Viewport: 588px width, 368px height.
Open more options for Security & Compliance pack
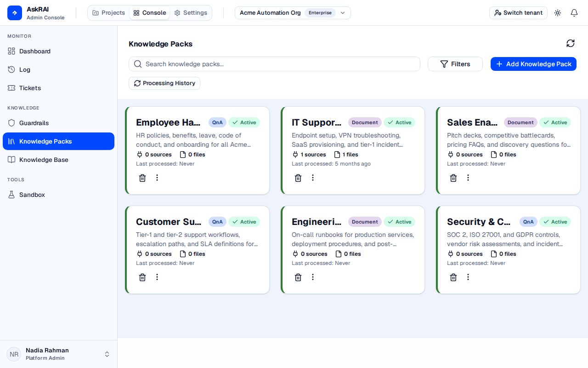(468, 277)
